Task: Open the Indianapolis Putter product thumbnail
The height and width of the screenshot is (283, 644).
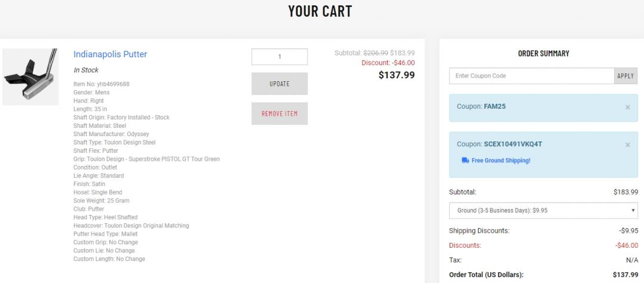Action: (30, 76)
